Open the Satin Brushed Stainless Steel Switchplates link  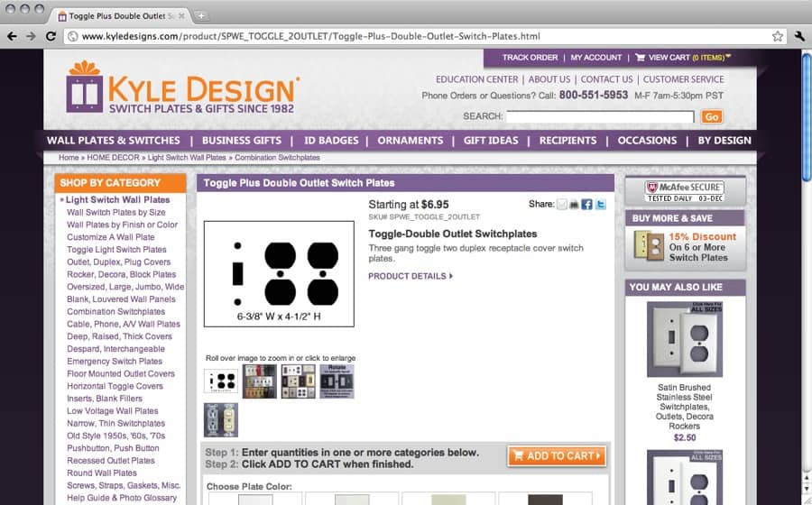685,407
